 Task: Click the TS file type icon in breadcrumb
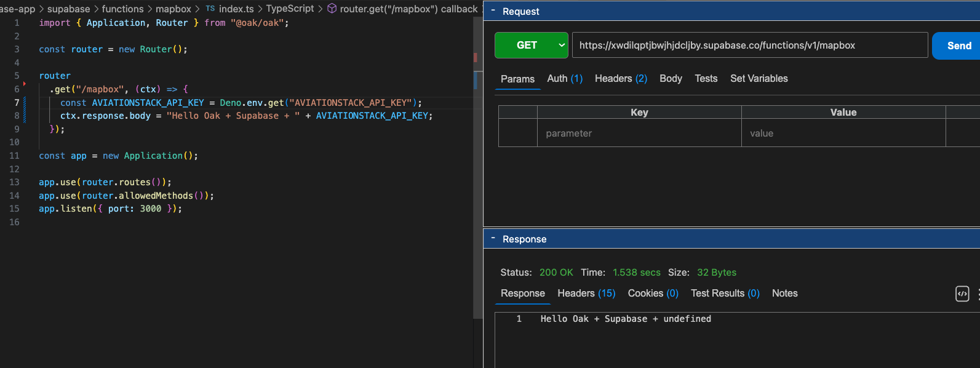210,9
